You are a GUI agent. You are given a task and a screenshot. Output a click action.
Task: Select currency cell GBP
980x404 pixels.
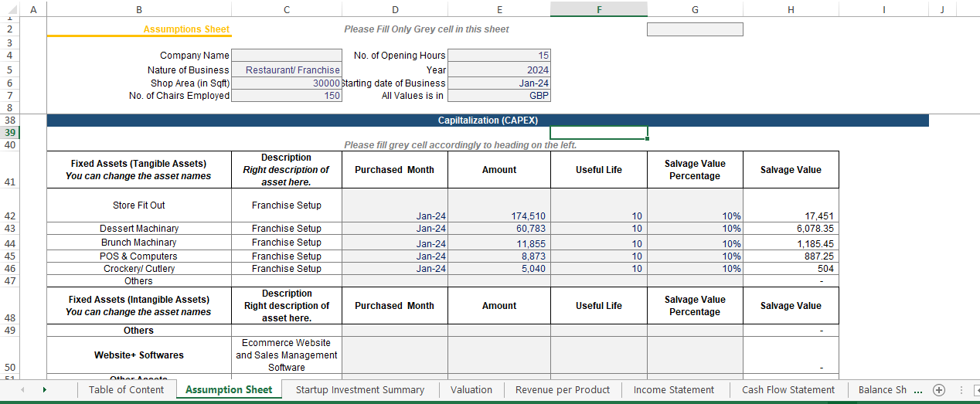[499, 96]
